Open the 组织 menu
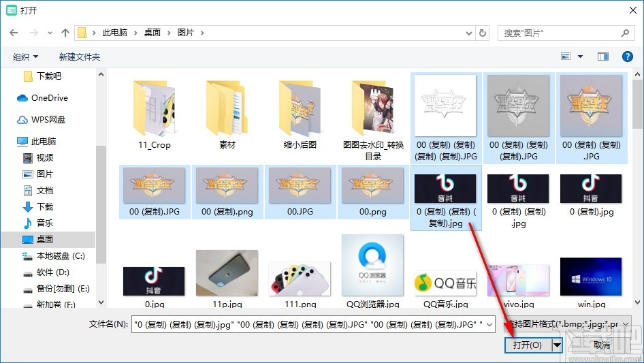644x363 pixels. tap(25, 57)
